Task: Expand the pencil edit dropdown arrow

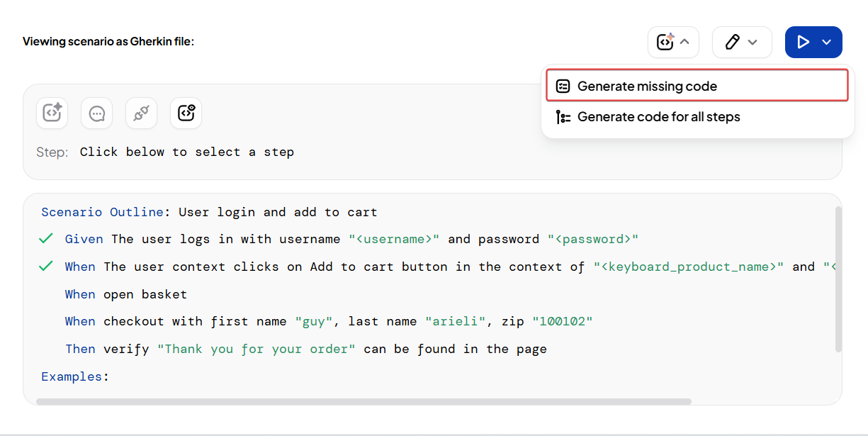Action: click(x=753, y=43)
